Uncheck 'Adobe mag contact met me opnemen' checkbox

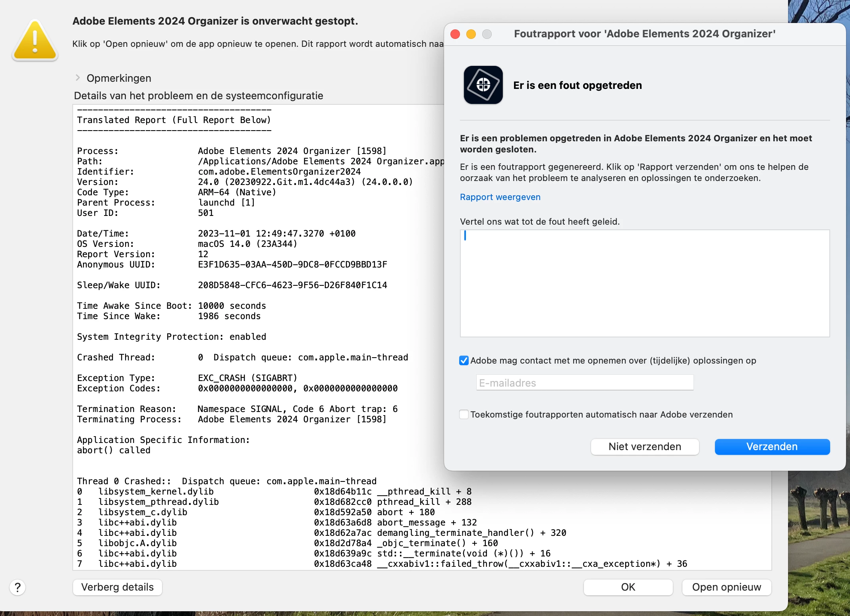pyautogui.click(x=464, y=360)
